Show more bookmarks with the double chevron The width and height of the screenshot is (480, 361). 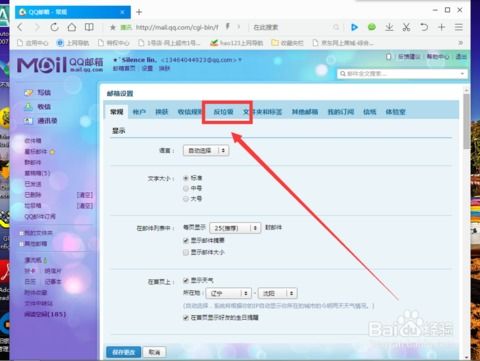pos(460,43)
